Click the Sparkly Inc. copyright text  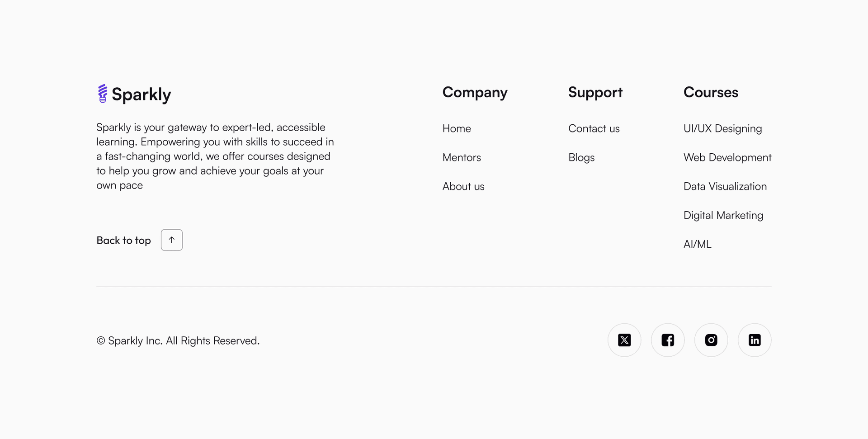178,340
